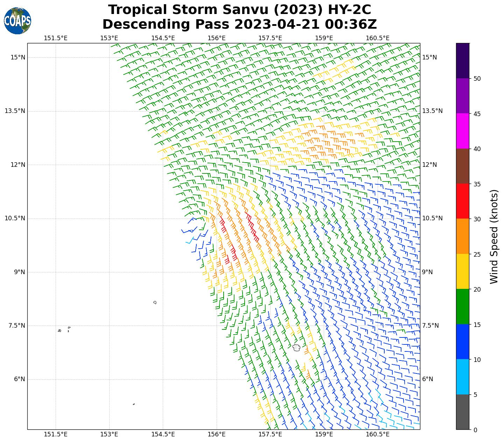504x442 pixels.
Task: Click the 157.5°E label on the top axis
Action: [x=270, y=38]
